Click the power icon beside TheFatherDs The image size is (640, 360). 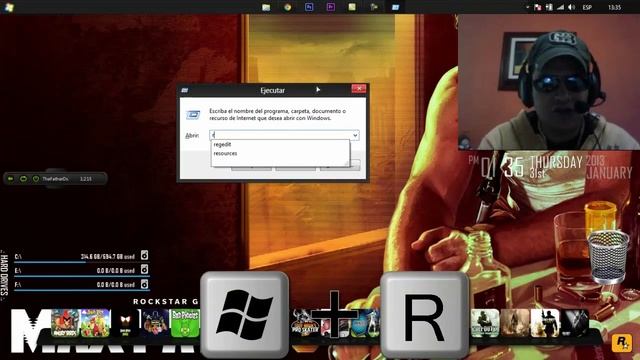36,179
